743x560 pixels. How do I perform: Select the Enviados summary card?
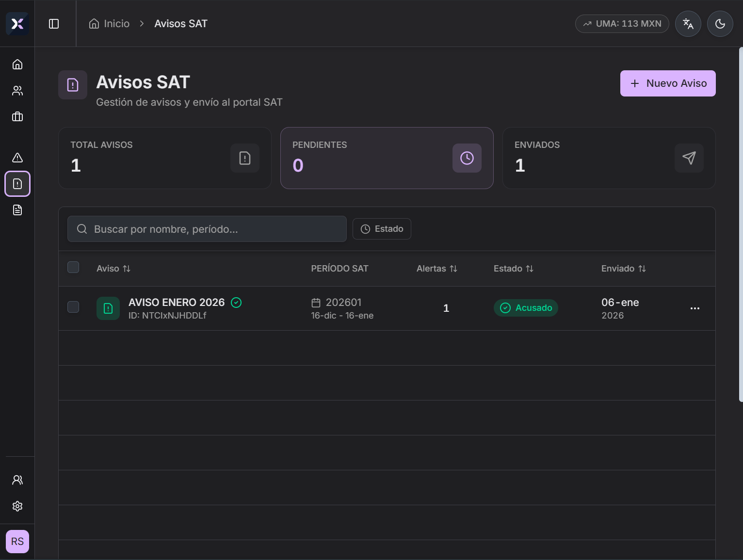[609, 158]
